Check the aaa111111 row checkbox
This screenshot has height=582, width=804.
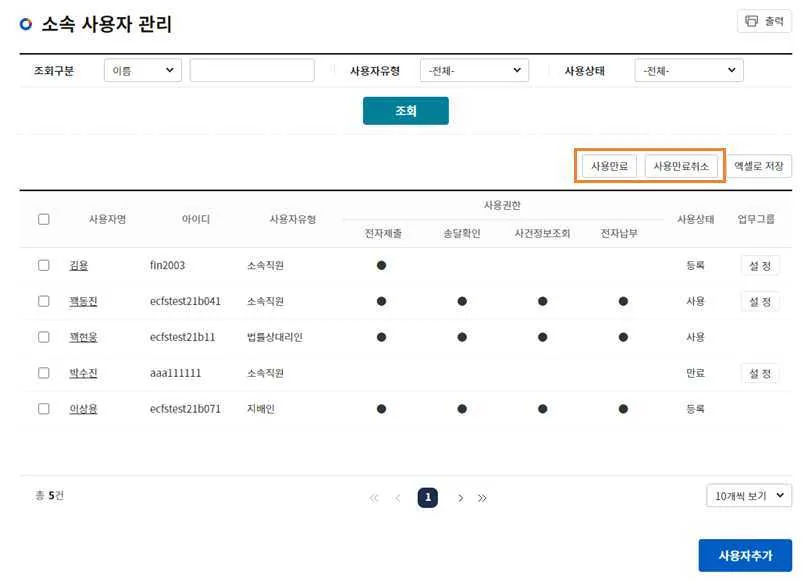click(44, 373)
